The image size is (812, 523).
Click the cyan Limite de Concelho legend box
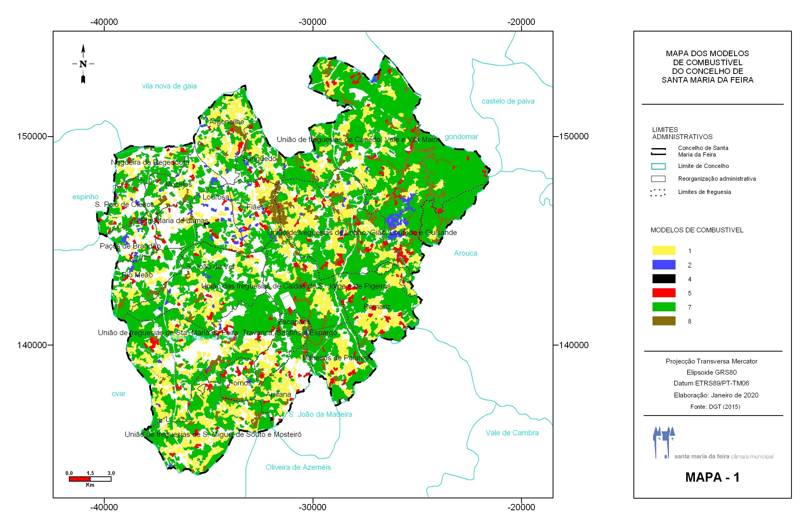click(658, 166)
